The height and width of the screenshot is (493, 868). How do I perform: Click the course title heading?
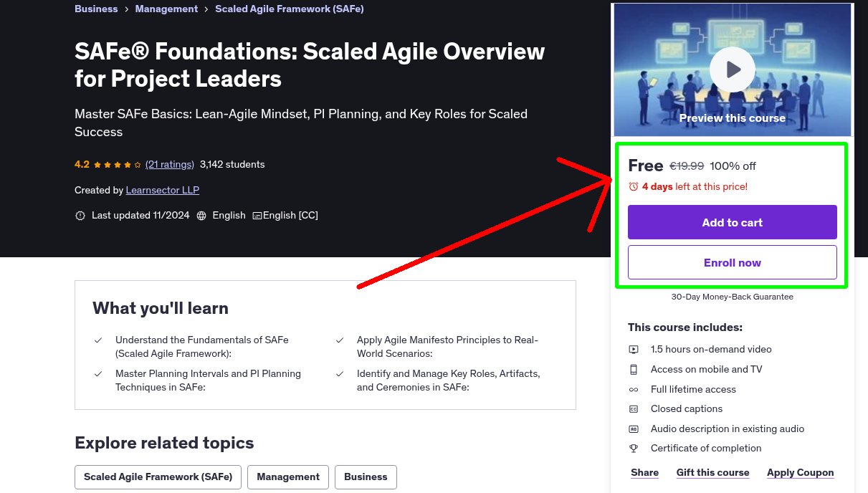310,64
